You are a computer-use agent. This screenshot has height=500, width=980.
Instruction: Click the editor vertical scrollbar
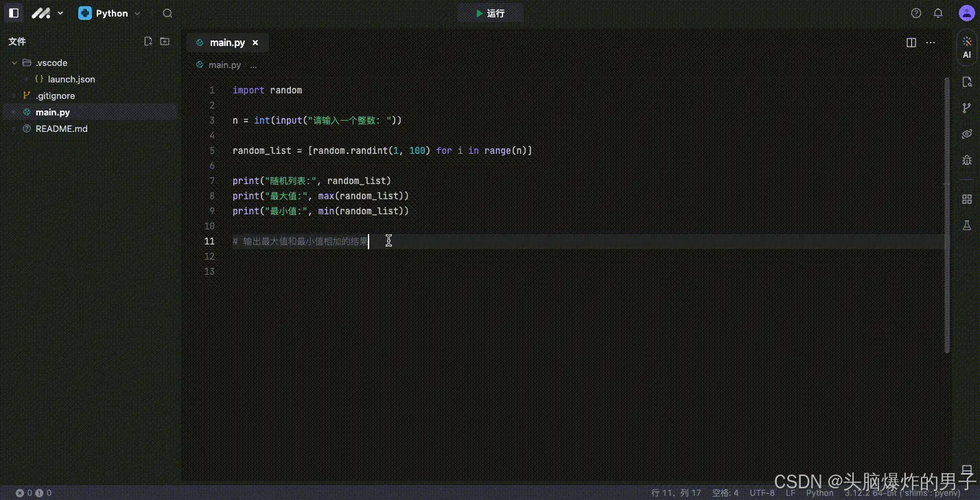click(948, 215)
